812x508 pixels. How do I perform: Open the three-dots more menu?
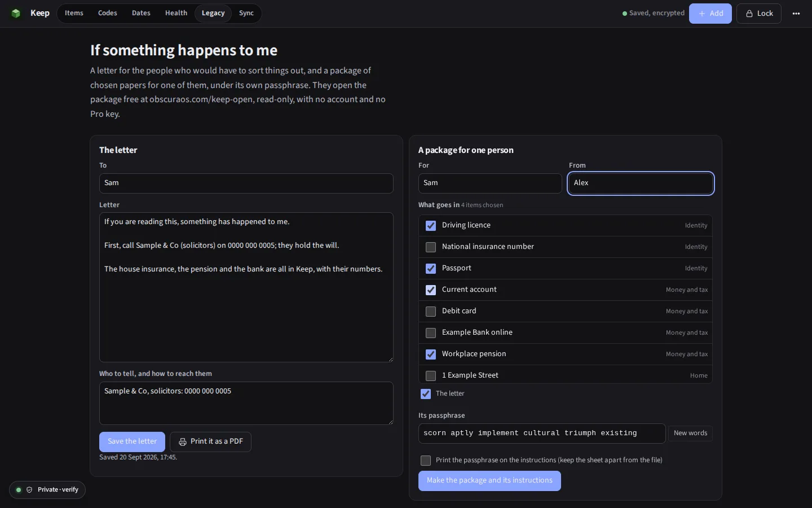coord(796,14)
